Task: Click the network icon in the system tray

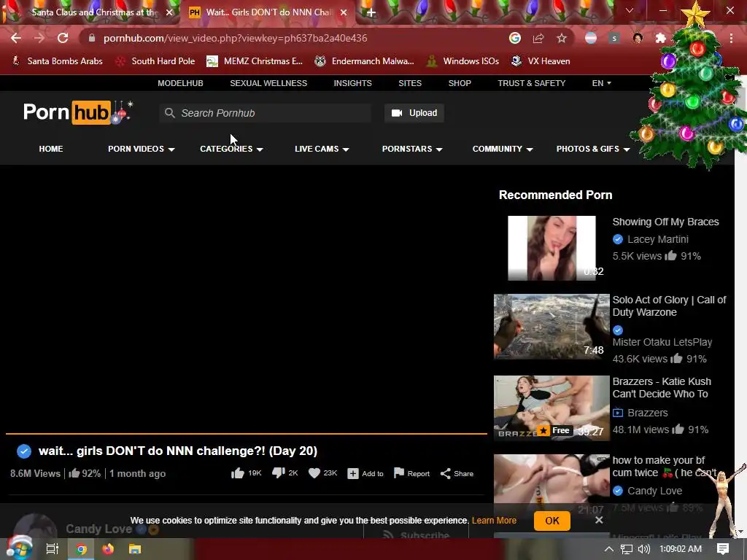Action: coord(627,549)
